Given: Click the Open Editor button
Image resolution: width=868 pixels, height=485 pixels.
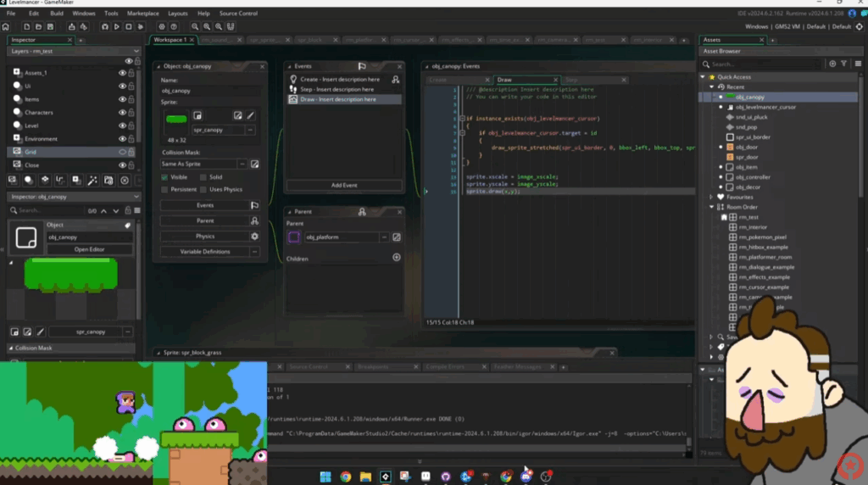Looking at the screenshot, I should tap(88, 249).
